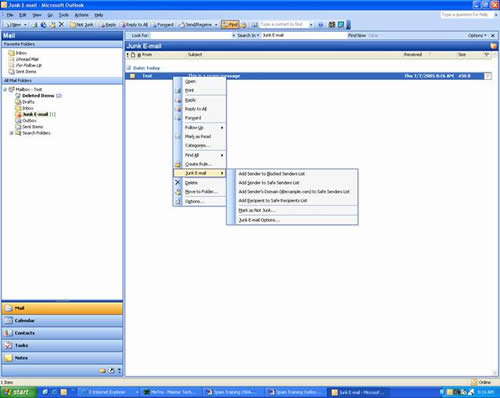Choose Junk E-mail Options
The image size is (500, 398).
(292, 220)
